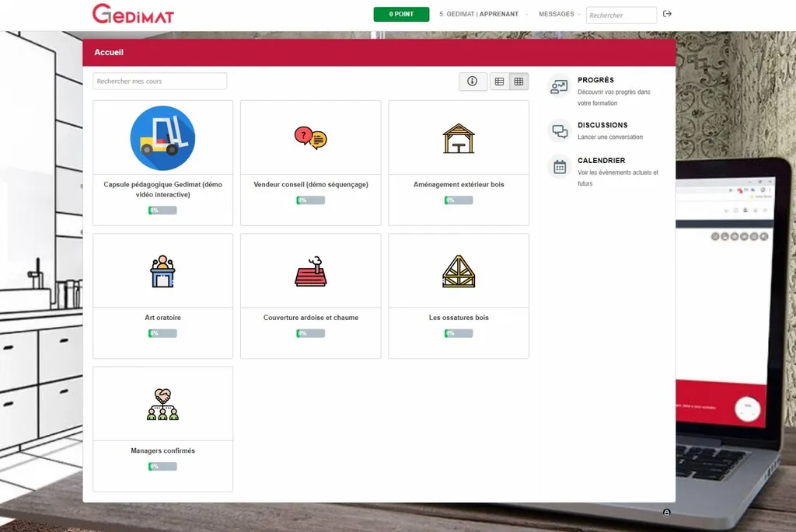The image size is (796, 532).
Task: Click the Vendeur conseil speech bubbles icon
Action: coord(311,138)
